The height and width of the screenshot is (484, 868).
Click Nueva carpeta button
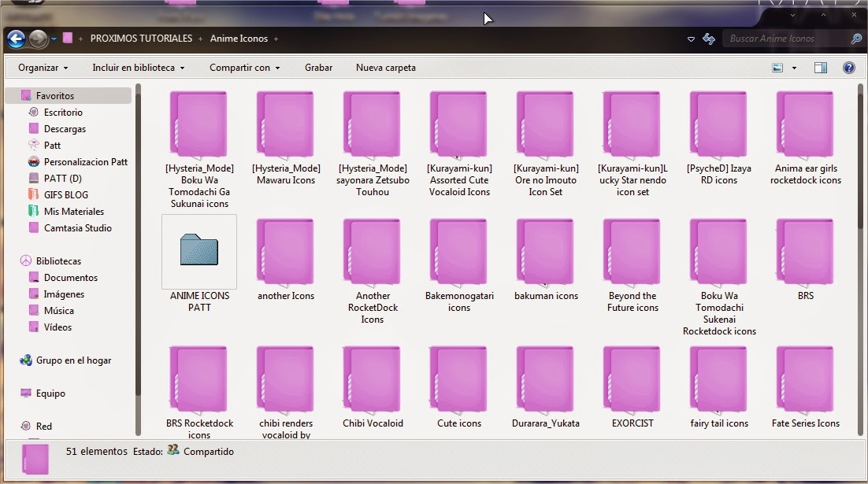[385, 68]
